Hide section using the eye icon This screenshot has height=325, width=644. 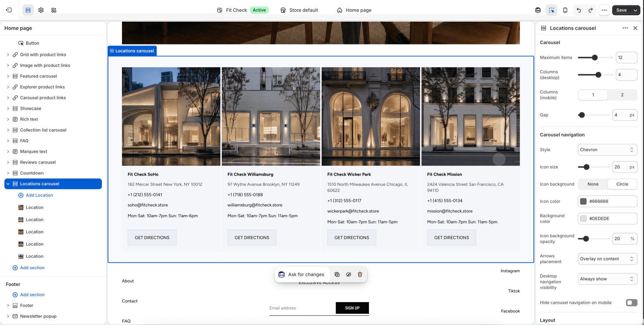point(348,274)
